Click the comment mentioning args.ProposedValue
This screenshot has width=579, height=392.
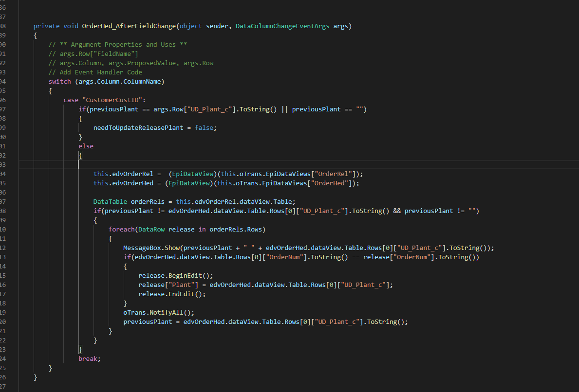(131, 63)
